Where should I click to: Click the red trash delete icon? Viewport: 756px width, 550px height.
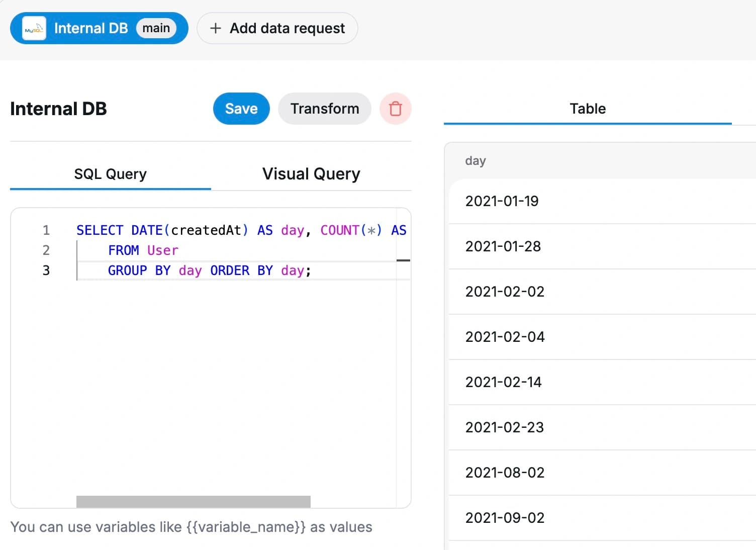pyautogui.click(x=395, y=109)
